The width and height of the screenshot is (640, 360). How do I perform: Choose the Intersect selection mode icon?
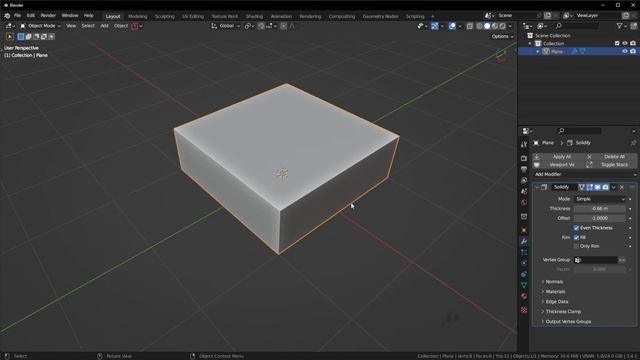pyautogui.click(x=51, y=37)
